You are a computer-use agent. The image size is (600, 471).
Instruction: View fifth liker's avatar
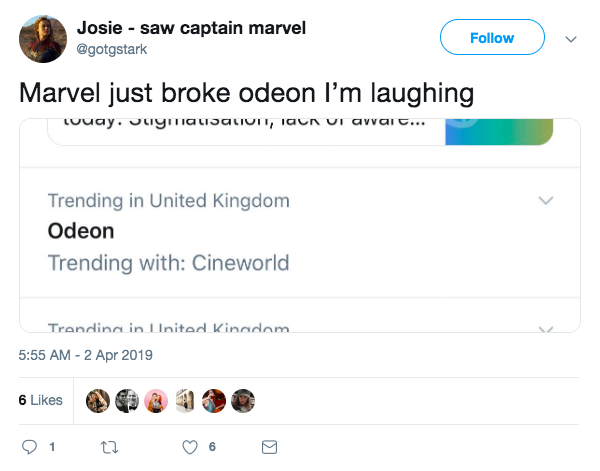point(214,400)
